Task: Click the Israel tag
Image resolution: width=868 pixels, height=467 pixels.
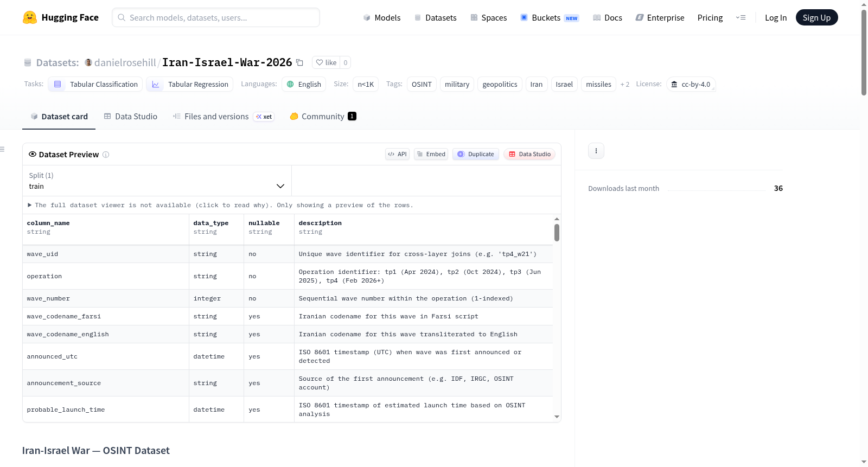Action: tap(564, 84)
